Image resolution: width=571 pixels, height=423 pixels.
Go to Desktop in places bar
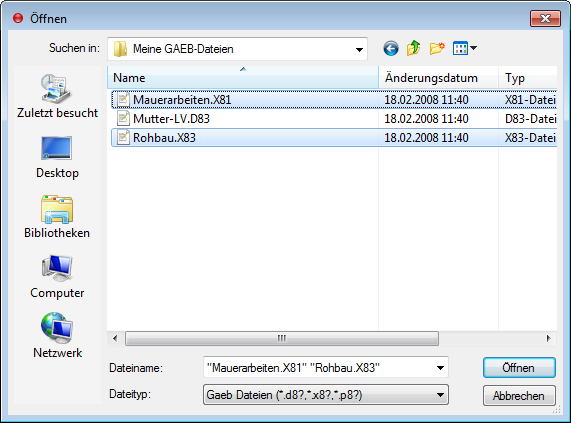click(57, 158)
